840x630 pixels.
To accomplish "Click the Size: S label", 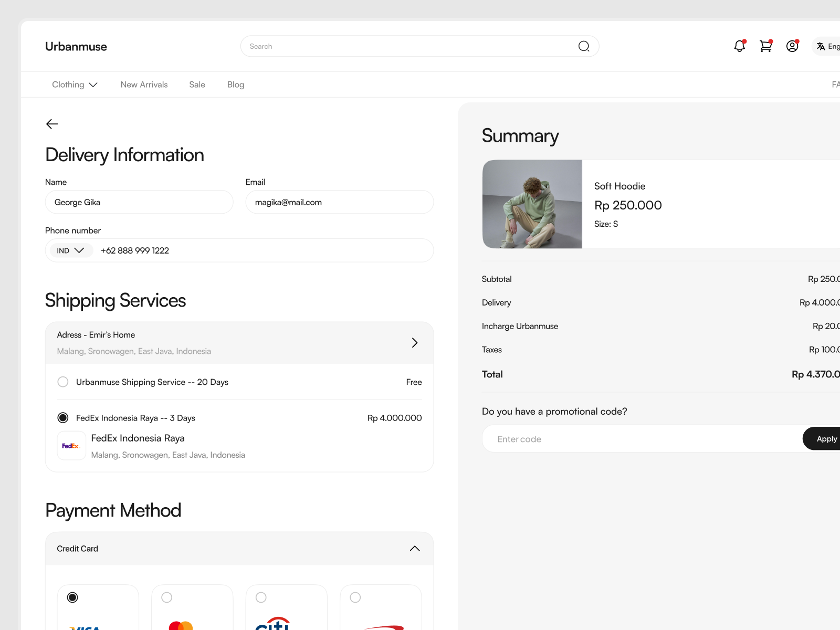I will pos(606,224).
